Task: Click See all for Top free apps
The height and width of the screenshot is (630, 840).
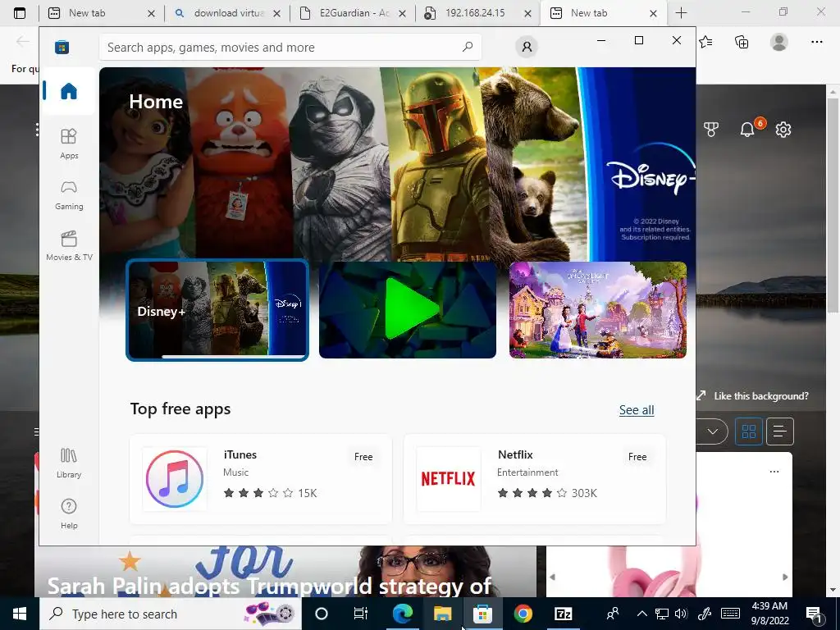Action: click(637, 410)
